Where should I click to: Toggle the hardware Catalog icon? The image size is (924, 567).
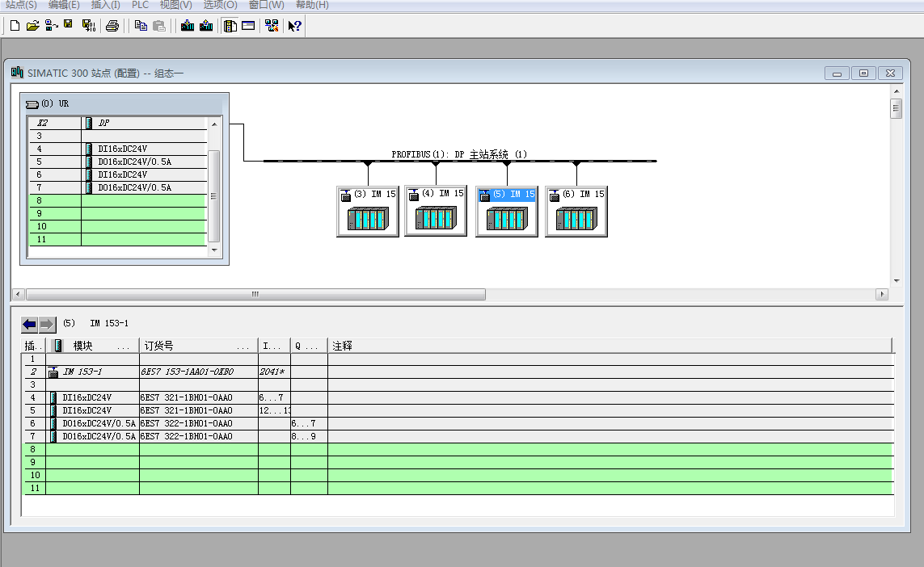point(230,25)
